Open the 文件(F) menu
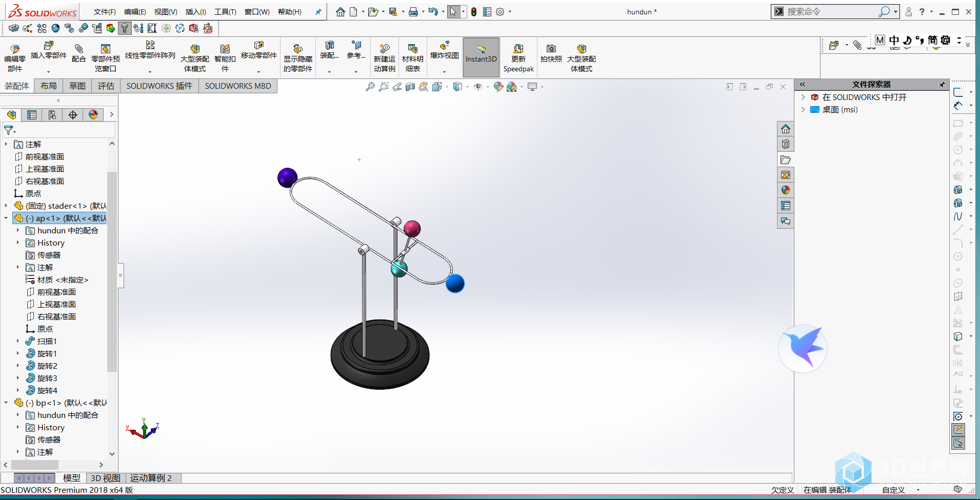The image size is (980, 500). (105, 12)
